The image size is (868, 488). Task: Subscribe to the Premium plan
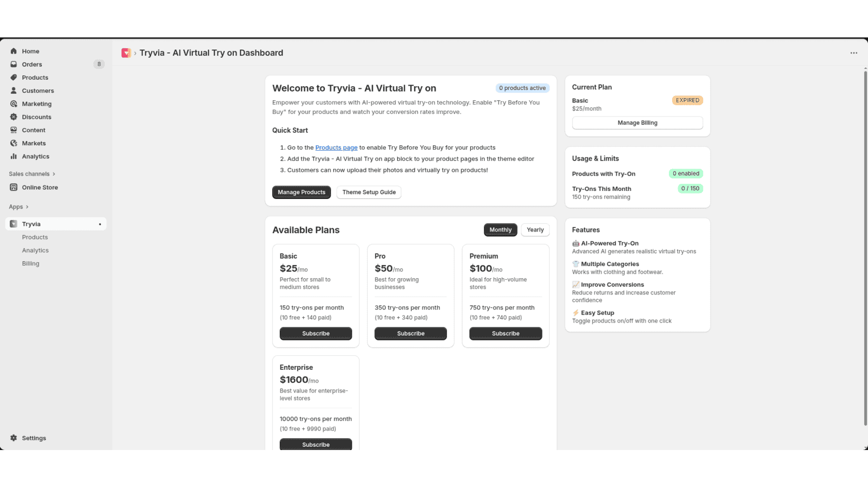pos(506,333)
